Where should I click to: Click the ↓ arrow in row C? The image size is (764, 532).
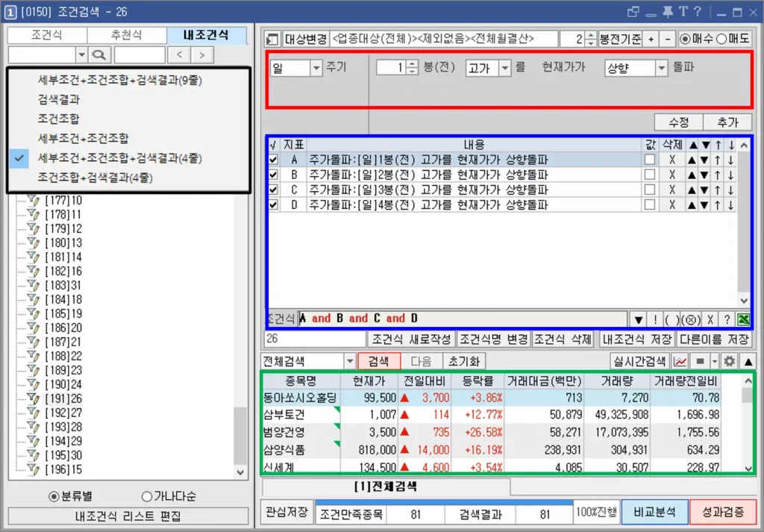click(x=731, y=190)
